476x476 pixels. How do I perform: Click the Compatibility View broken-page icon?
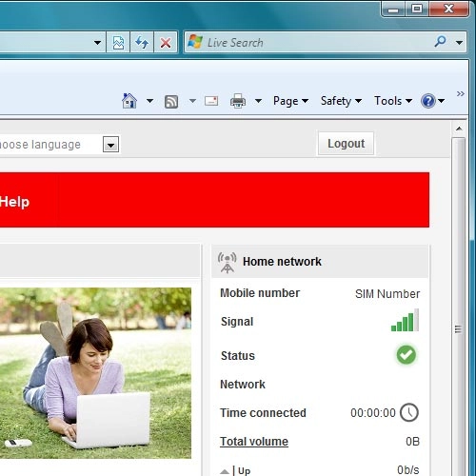click(118, 42)
